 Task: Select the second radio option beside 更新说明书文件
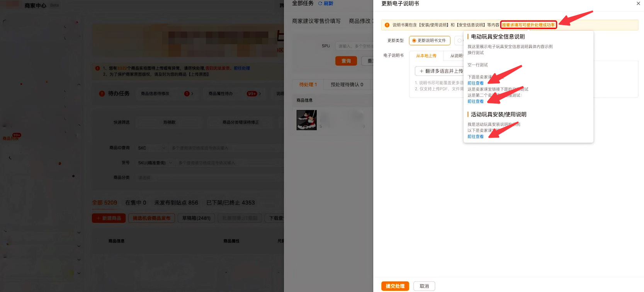(x=459, y=41)
